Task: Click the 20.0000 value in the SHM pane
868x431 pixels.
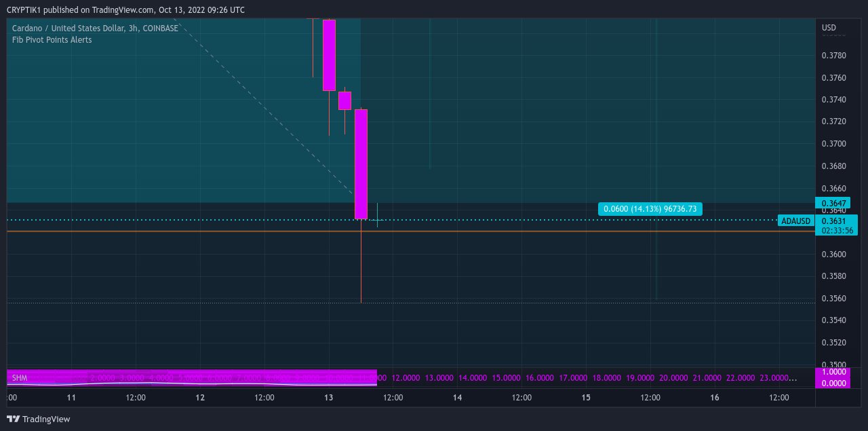Action: click(673, 377)
